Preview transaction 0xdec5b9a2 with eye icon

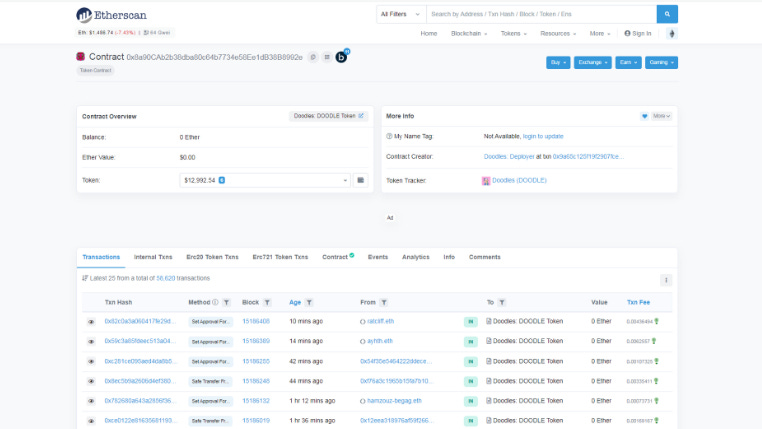(x=91, y=381)
